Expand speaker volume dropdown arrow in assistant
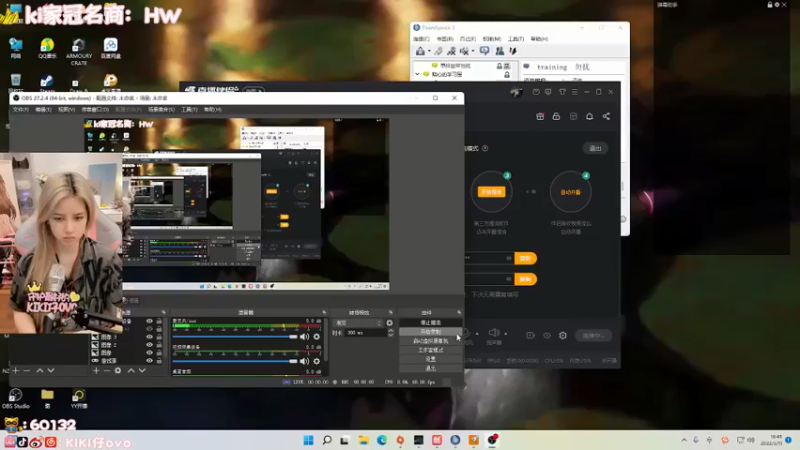800x450 pixels. pos(505,334)
